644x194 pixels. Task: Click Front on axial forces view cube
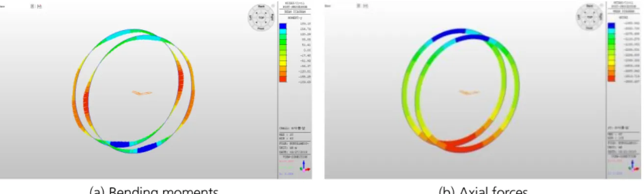pyautogui.click(x=589, y=28)
